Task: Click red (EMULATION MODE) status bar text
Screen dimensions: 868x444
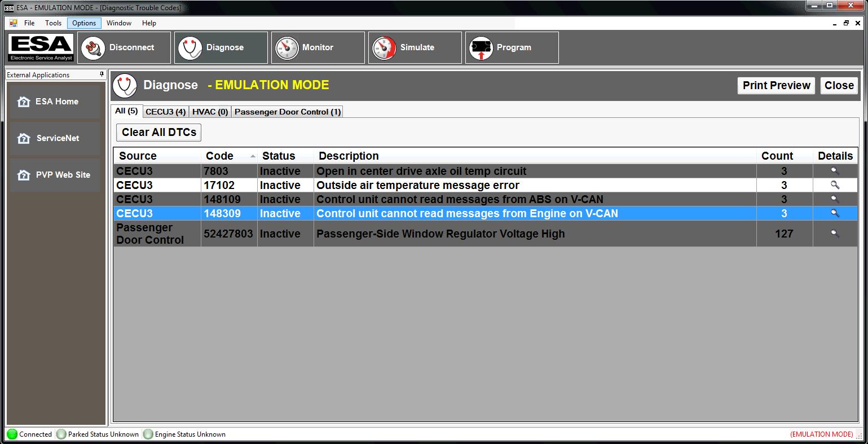Action: tap(822, 434)
